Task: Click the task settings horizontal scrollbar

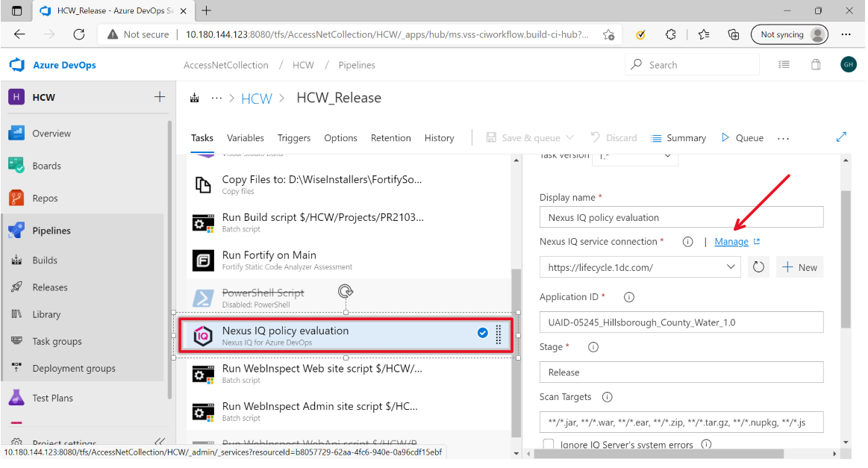Action: pos(659,454)
